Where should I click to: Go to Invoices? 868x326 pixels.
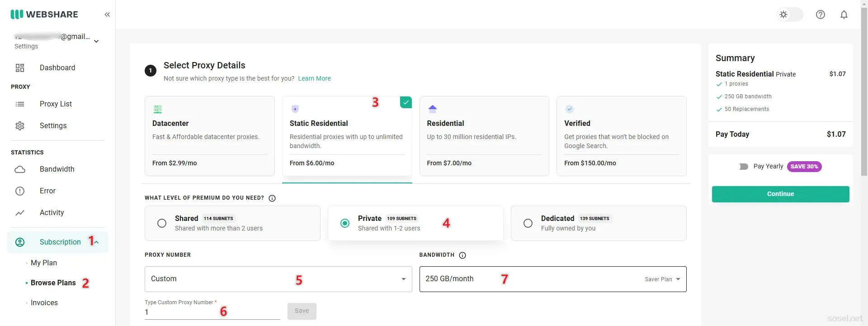pos(44,303)
